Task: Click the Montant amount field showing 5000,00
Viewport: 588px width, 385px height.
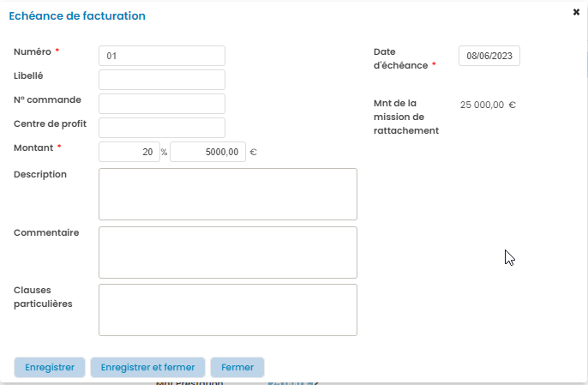Action: [207, 152]
